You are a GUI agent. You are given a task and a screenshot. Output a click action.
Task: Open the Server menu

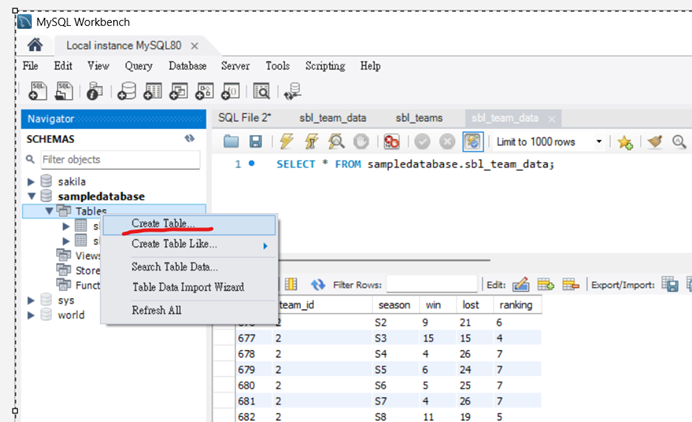point(235,66)
